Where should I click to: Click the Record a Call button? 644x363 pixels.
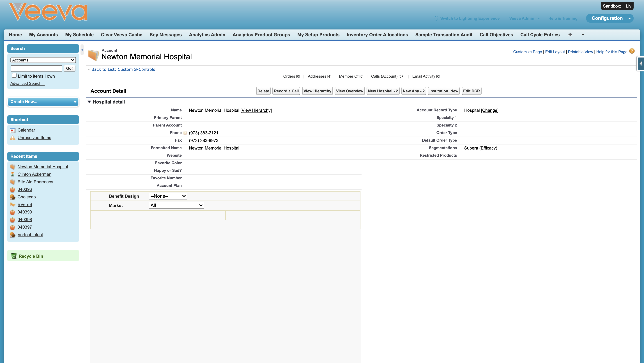286,91
